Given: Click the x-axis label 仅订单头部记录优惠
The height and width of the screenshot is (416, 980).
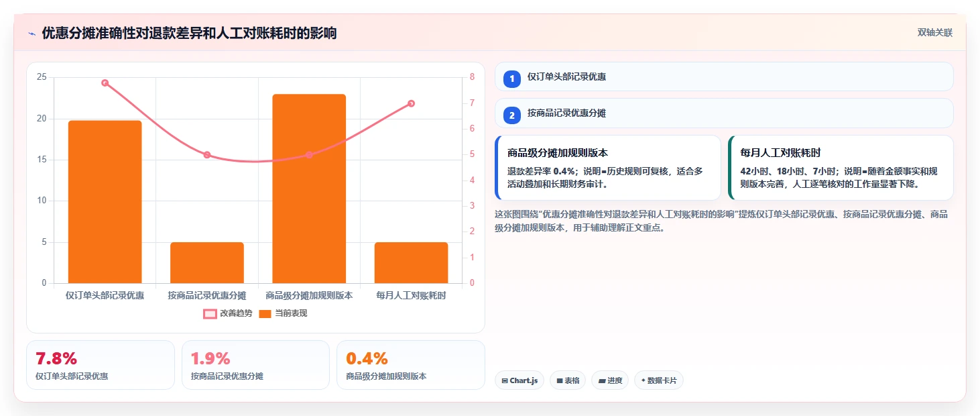Looking at the screenshot, I should pos(105,295).
